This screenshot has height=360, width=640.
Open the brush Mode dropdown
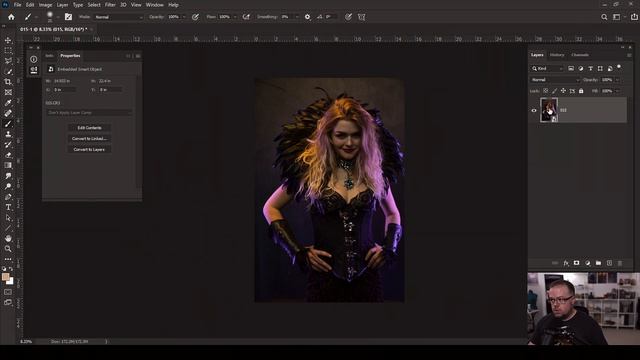tap(118, 17)
